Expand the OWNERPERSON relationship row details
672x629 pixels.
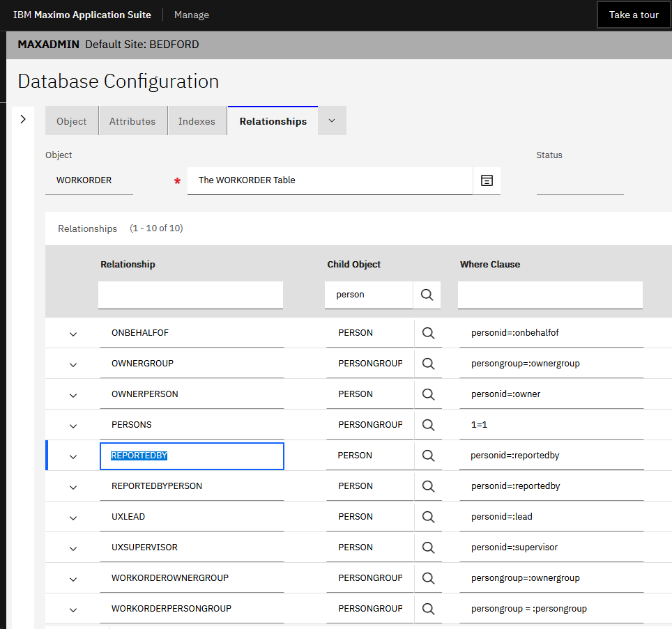pos(73,395)
